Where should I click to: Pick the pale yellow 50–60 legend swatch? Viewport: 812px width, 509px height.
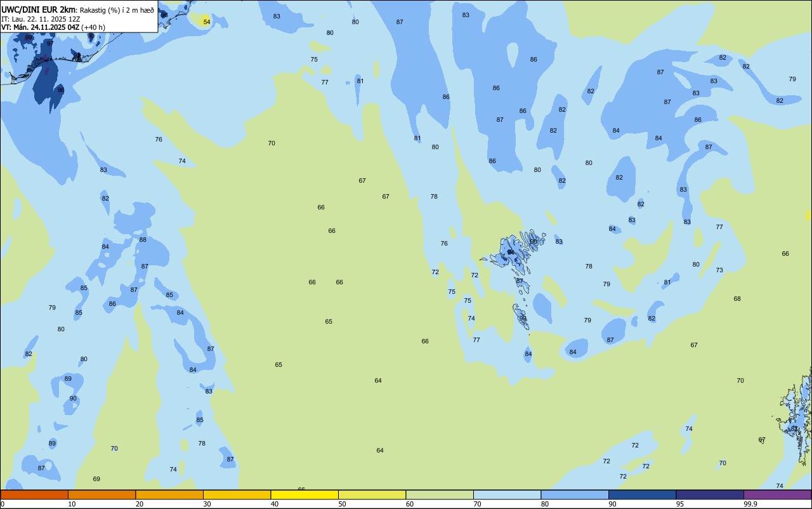click(372, 494)
